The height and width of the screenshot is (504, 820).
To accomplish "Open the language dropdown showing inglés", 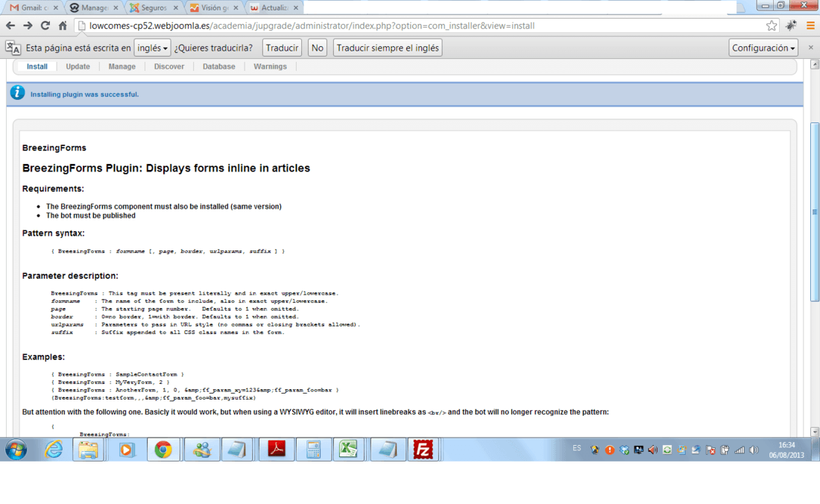I will coord(152,48).
